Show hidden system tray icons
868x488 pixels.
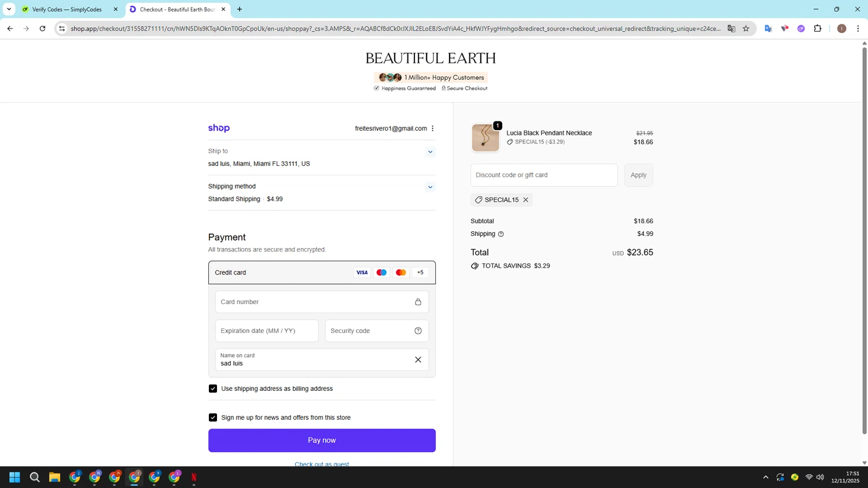(x=766, y=477)
